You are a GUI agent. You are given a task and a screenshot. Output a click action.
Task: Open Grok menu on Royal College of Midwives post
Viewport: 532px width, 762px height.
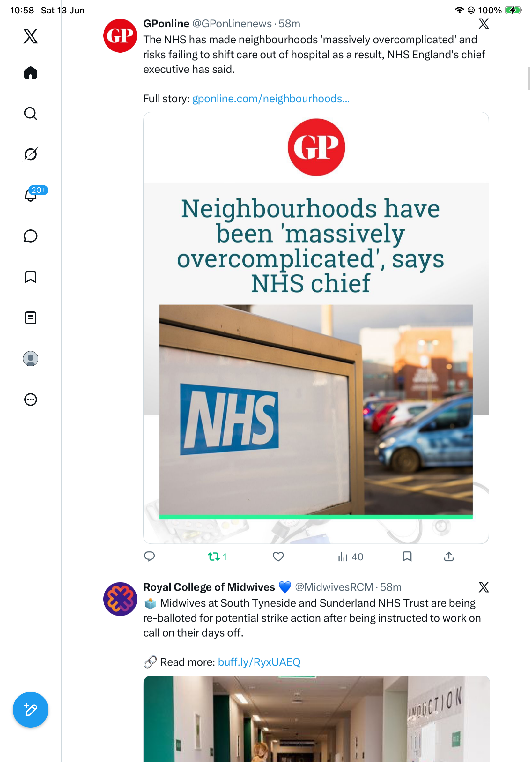484,587
